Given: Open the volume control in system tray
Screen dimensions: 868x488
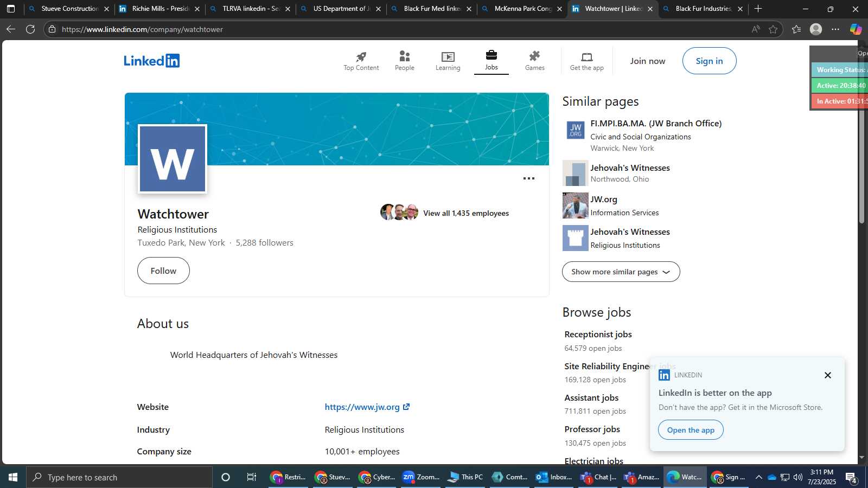Looking at the screenshot, I should pyautogui.click(x=797, y=477).
